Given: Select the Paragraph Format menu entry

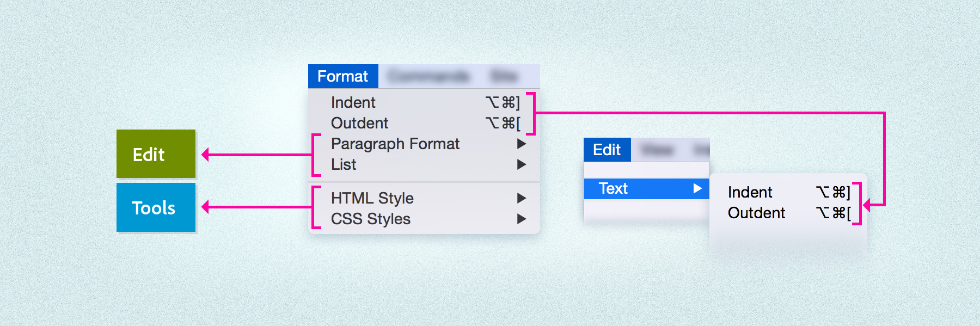Looking at the screenshot, I should 395,144.
